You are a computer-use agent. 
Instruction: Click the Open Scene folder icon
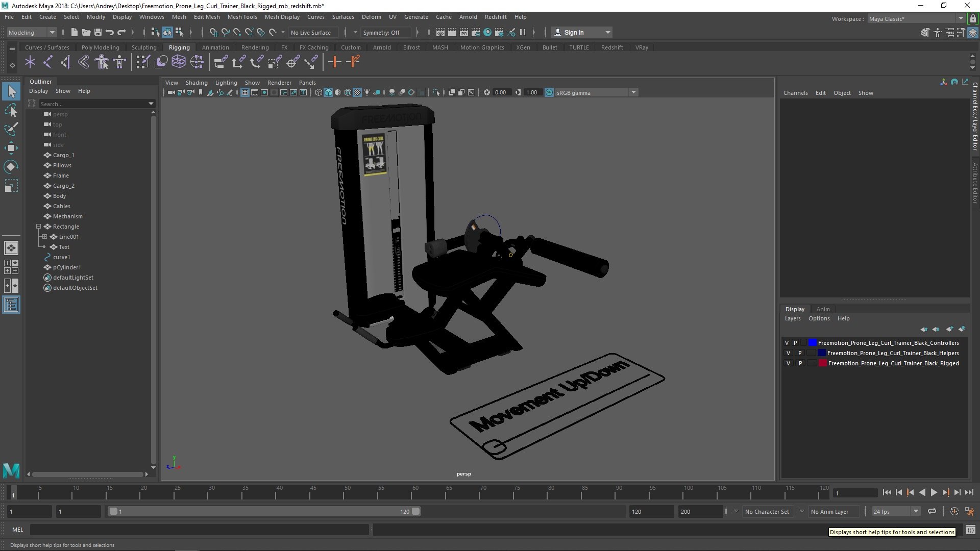86,32
